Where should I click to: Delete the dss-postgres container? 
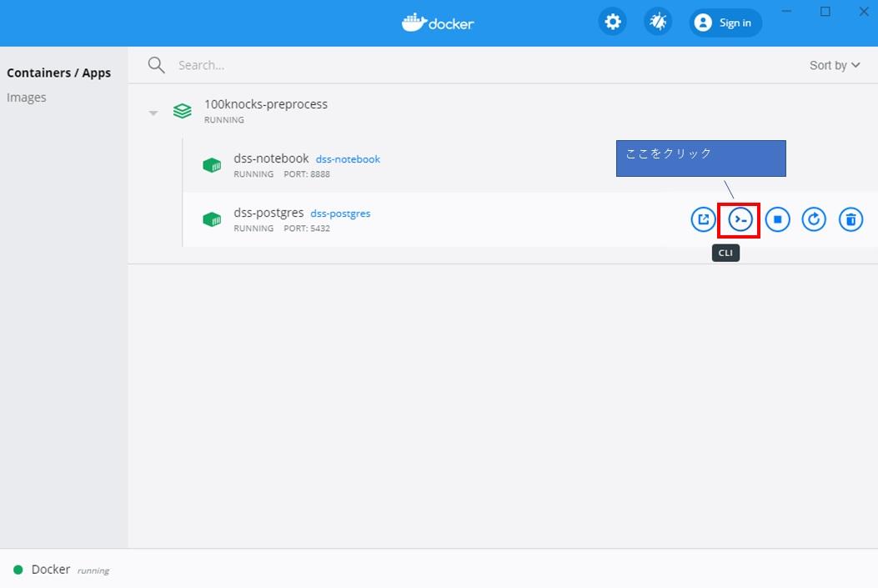(x=850, y=219)
